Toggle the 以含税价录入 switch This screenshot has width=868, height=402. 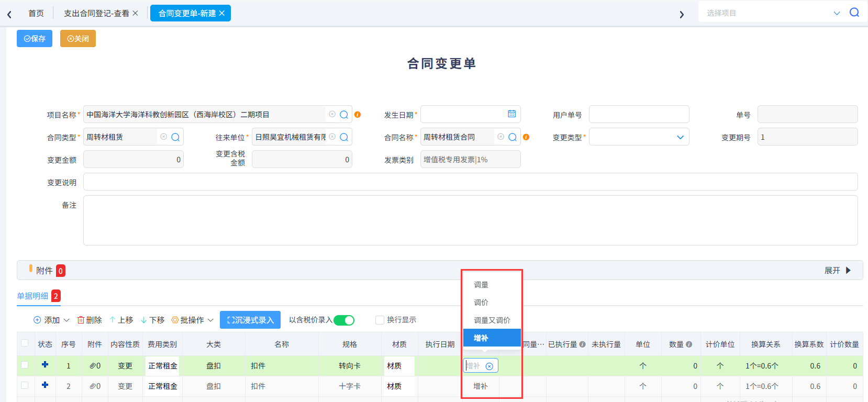click(344, 320)
